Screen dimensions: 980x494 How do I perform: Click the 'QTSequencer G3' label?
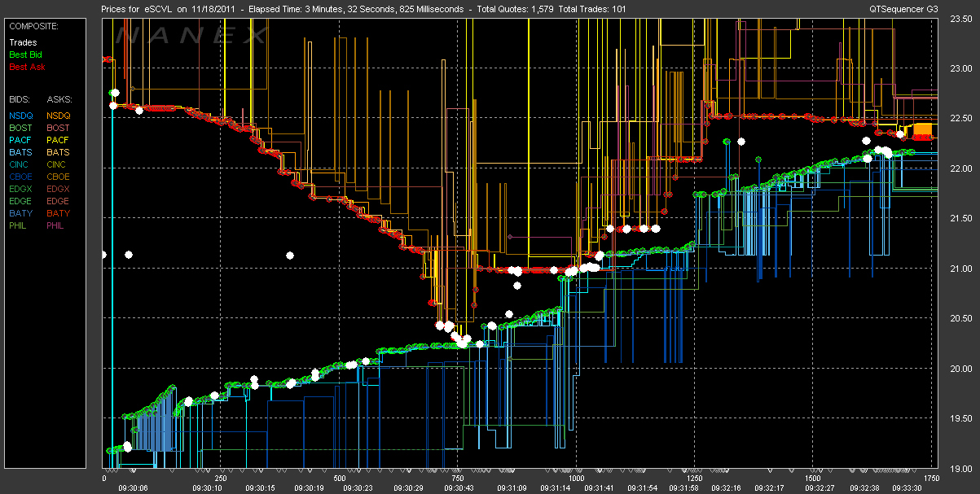pos(902,8)
